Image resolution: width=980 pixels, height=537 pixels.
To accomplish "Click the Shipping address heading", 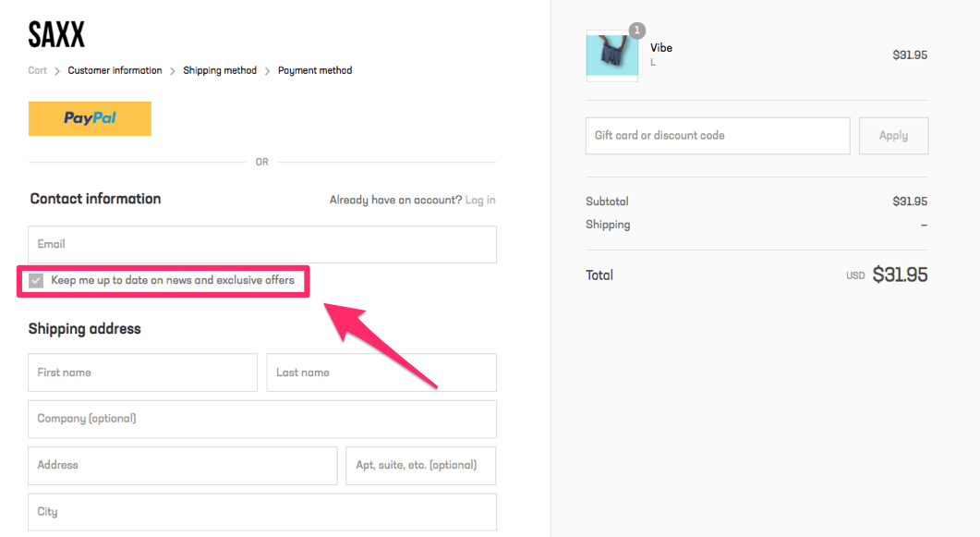I will pyautogui.click(x=84, y=329).
